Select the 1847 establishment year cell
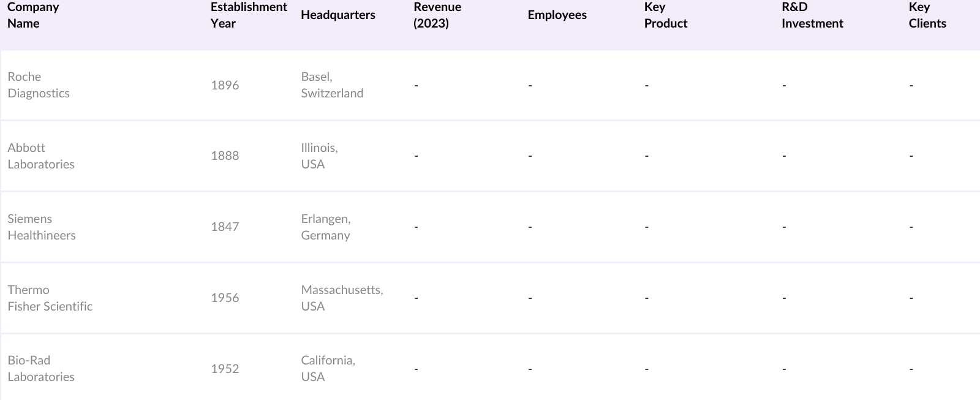This screenshot has height=400, width=980. click(x=225, y=227)
